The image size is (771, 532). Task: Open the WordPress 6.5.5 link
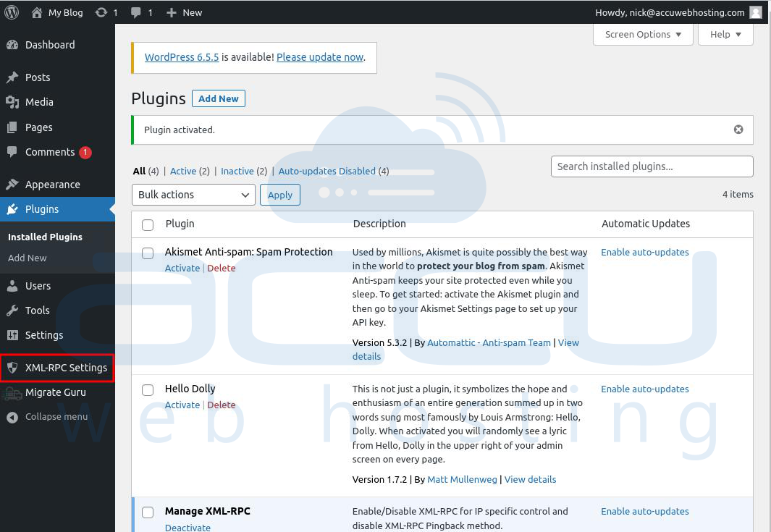point(182,57)
